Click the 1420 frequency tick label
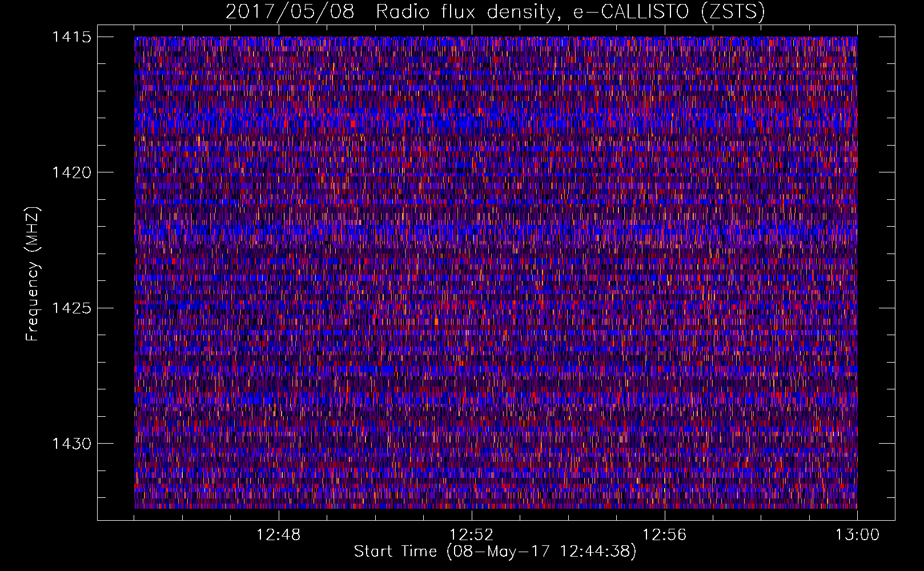The width and height of the screenshot is (924, 571). click(x=71, y=172)
